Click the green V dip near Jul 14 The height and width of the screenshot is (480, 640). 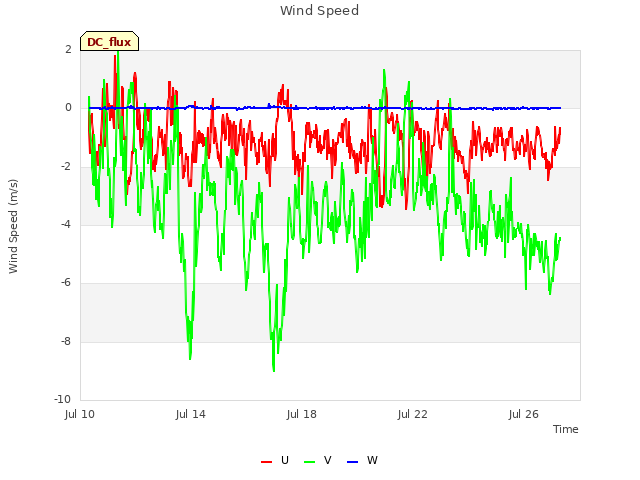(x=190, y=358)
